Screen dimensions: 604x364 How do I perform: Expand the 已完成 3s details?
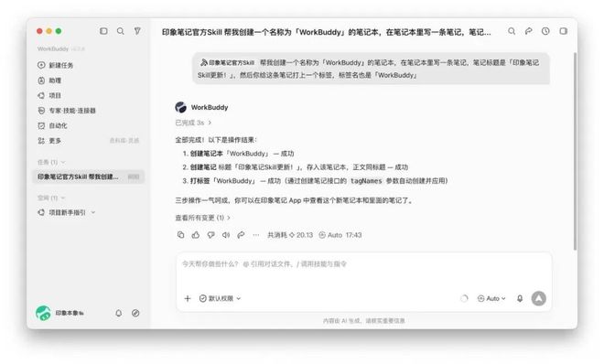click(193, 123)
